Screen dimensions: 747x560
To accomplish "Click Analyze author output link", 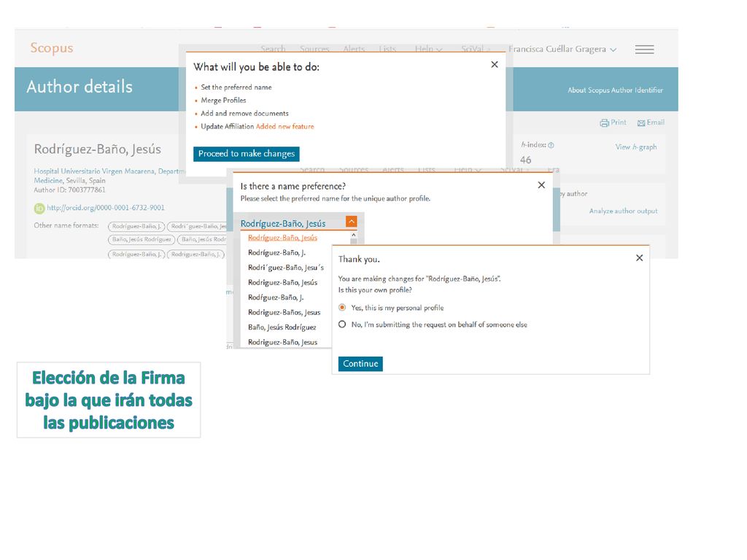I will click(623, 211).
